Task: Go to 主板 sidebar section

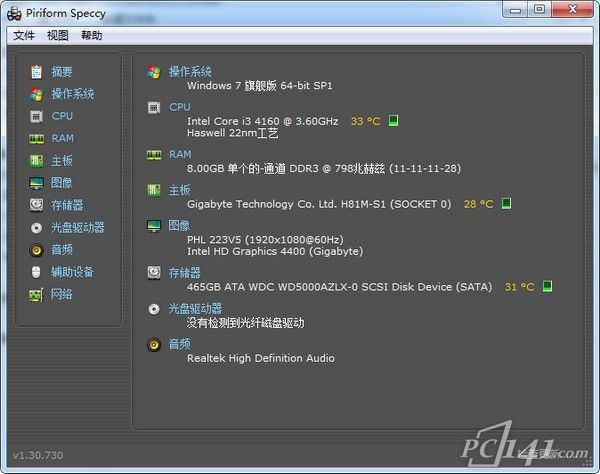Action: point(62,161)
